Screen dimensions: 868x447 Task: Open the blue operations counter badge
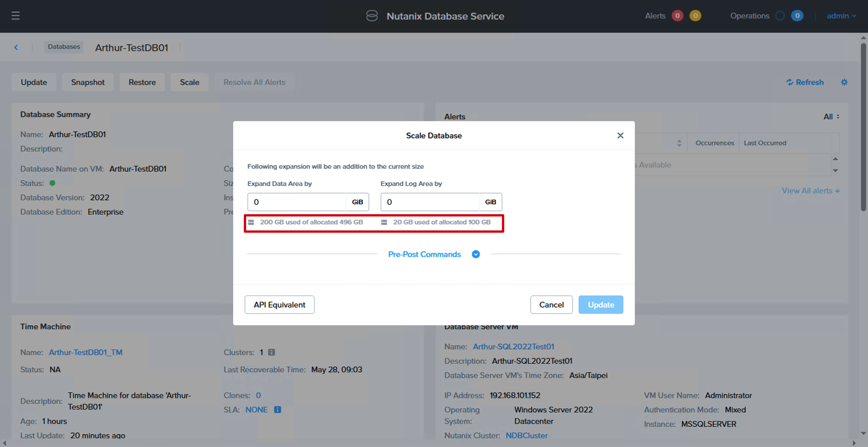(x=797, y=16)
